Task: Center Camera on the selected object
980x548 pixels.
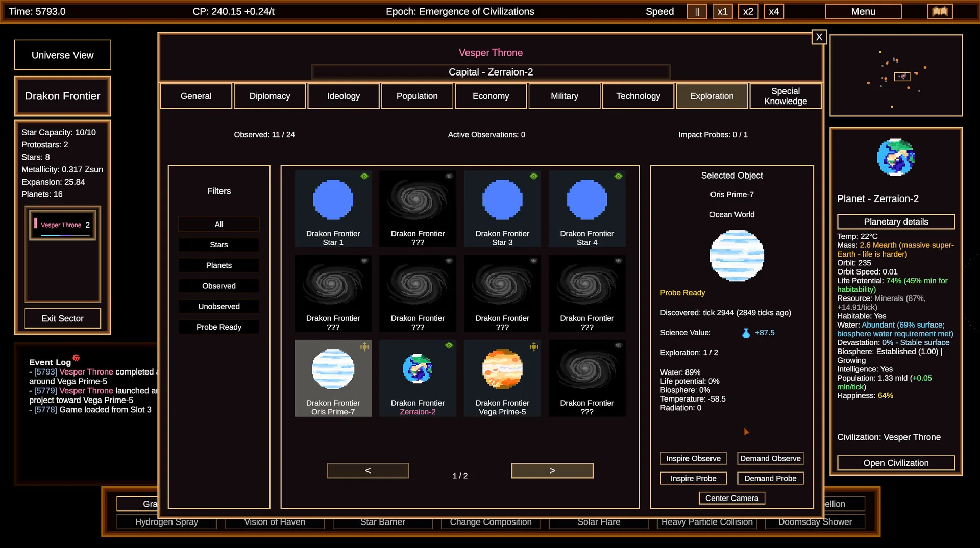Action: 732,498
